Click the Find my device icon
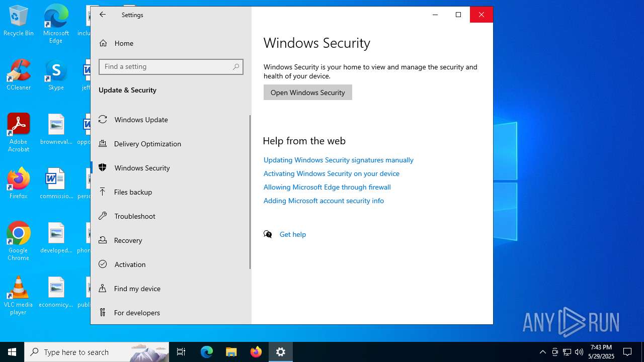Viewport: 644px width, 362px height. (x=103, y=288)
